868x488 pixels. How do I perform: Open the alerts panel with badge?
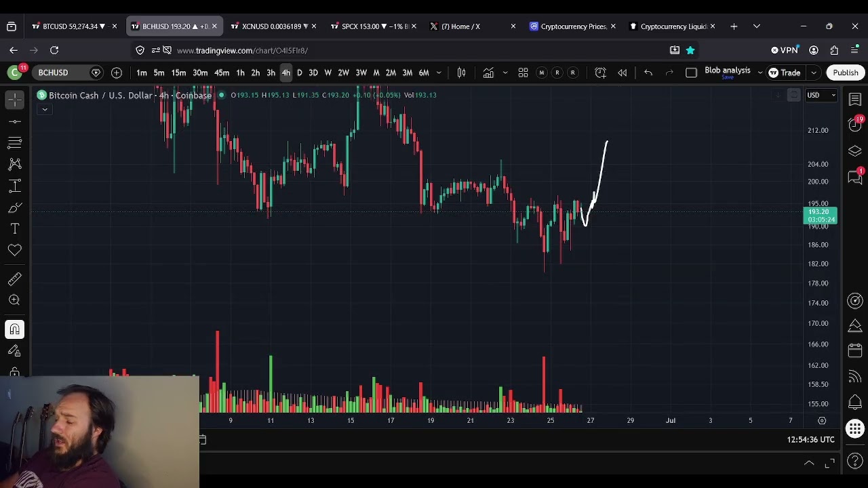855,124
